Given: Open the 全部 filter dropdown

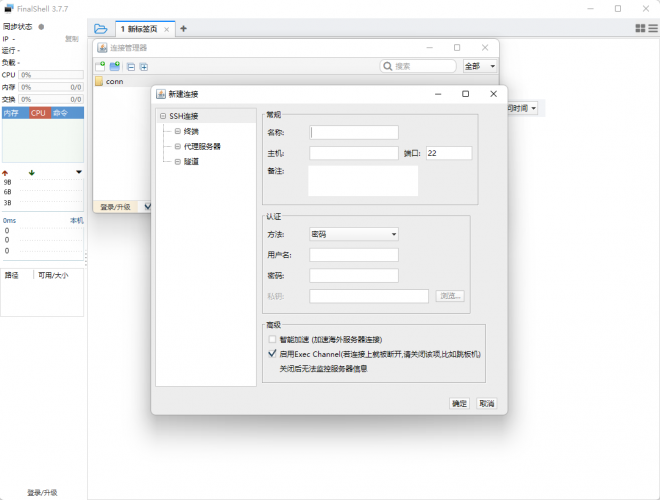Looking at the screenshot, I should (480, 66).
